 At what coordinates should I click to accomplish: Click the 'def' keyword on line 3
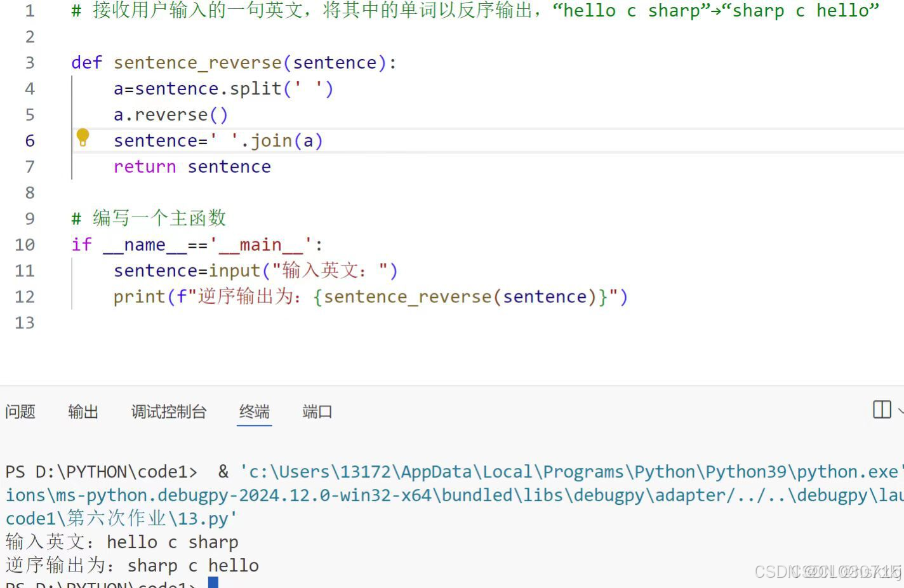pos(87,63)
